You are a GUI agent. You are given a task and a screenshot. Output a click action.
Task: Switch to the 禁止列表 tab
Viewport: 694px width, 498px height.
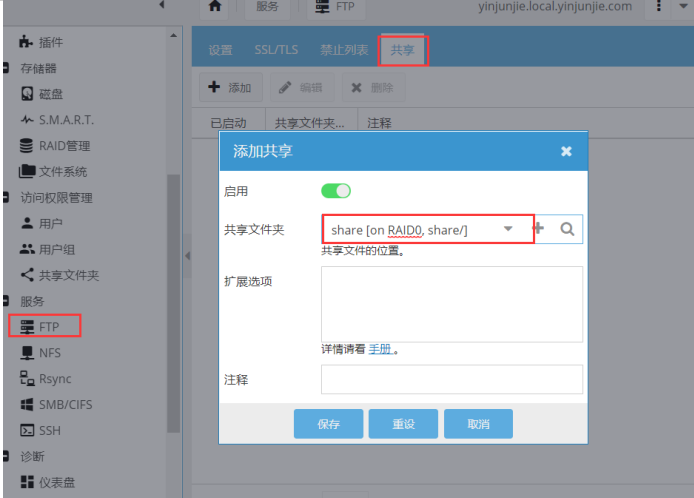coord(344,50)
